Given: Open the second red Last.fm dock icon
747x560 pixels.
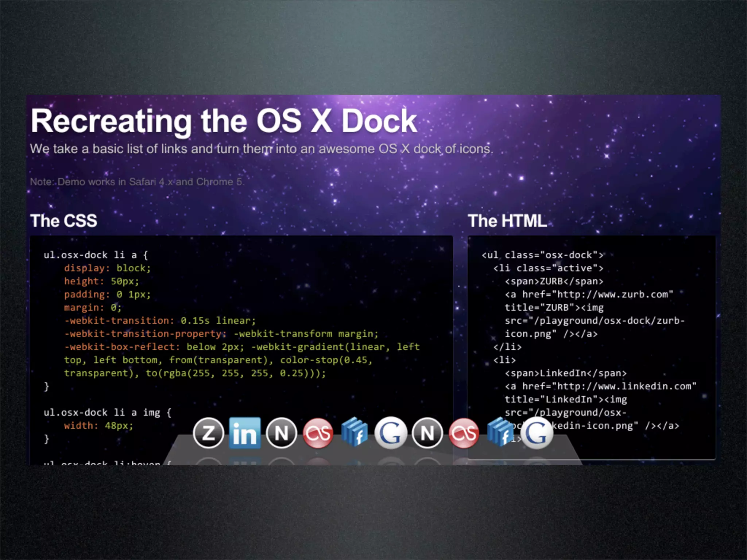Looking at the screenshot, I should 464,433.
